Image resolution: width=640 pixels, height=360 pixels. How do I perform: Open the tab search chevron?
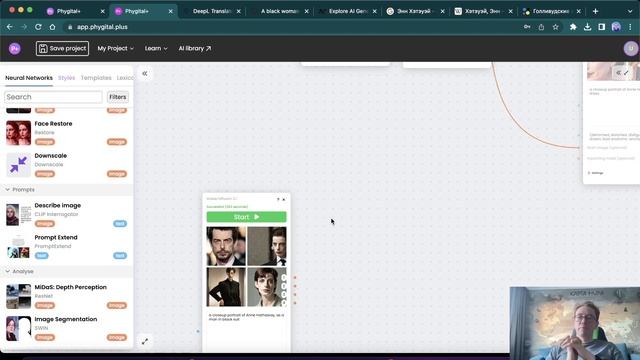(x=630, y=11)
